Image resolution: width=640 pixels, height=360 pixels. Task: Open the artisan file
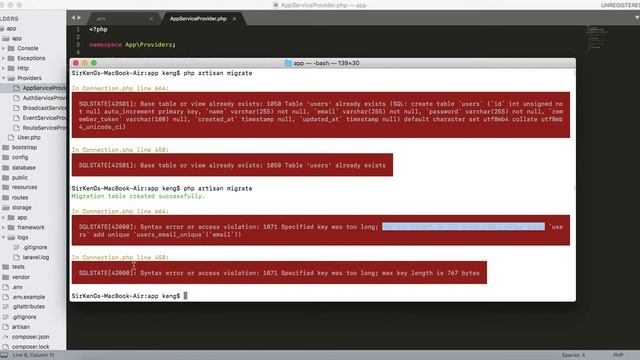(x=20, y=327)
